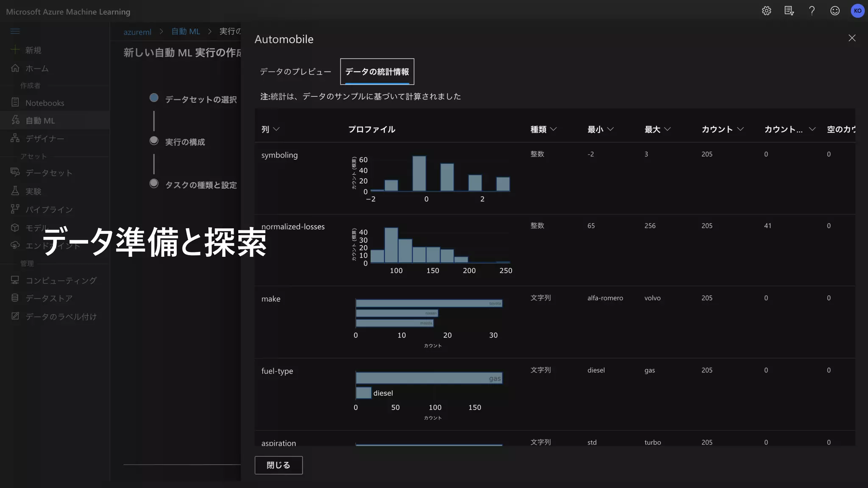Switch to データのプレビュー tab
The height and width of the screenshot is (488, 868).
click(x=295, y=72)
